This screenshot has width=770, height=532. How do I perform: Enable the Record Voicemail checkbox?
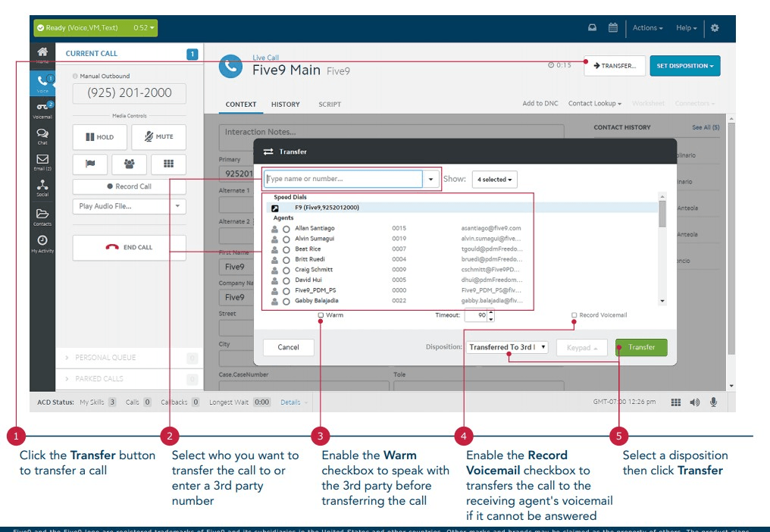(574, 315)
